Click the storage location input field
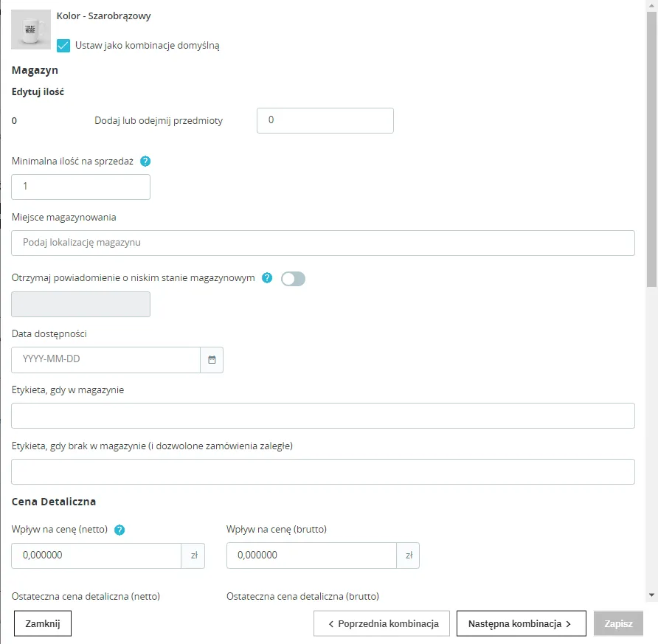658x644 pixels. coord(322,243)
